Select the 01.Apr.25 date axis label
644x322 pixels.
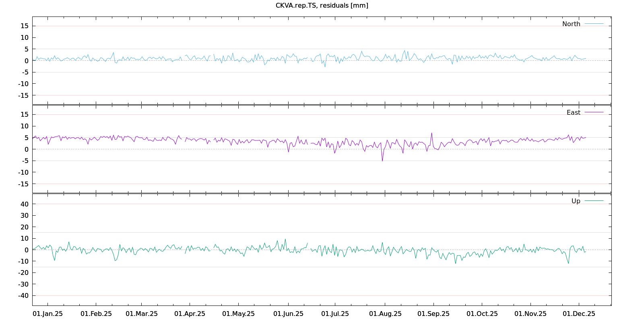point(190,314)
